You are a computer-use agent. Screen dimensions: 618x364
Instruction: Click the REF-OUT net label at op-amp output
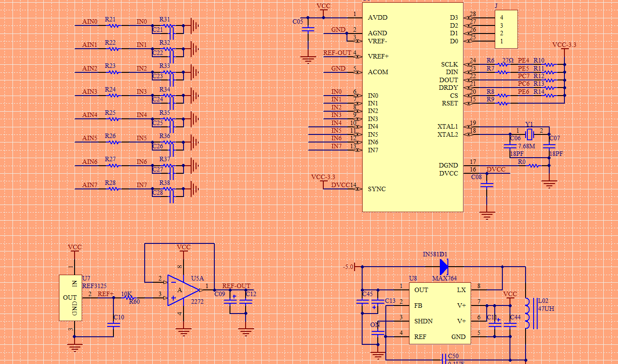pos(236,286)
